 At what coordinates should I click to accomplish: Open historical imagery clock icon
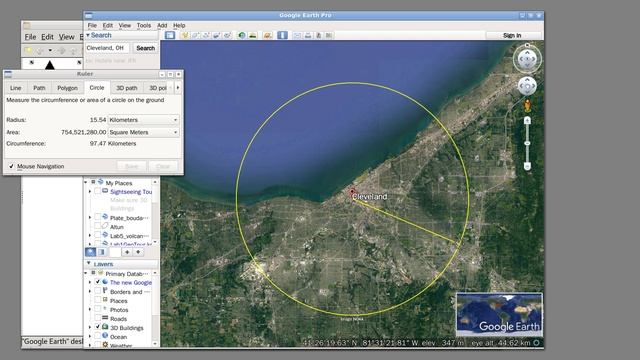(242, 36)
